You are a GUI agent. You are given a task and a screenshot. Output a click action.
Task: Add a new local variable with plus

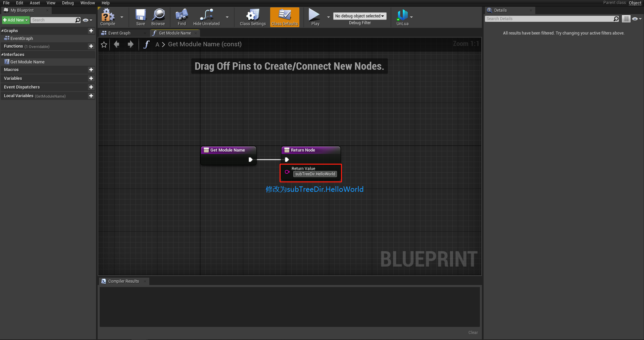tap(91, 96)
